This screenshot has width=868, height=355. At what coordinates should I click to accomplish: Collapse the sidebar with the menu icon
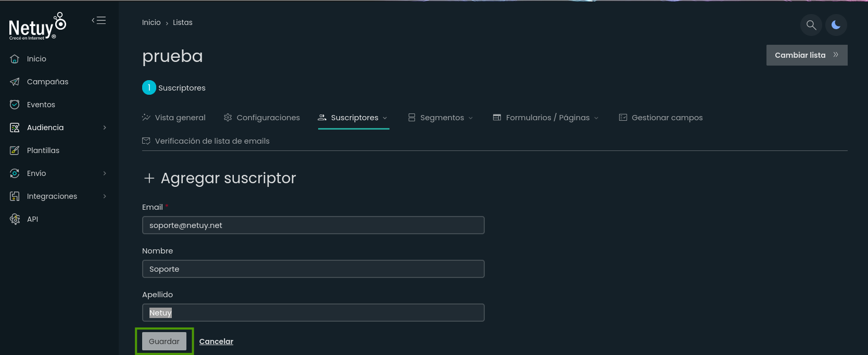(x=99, y=20)
